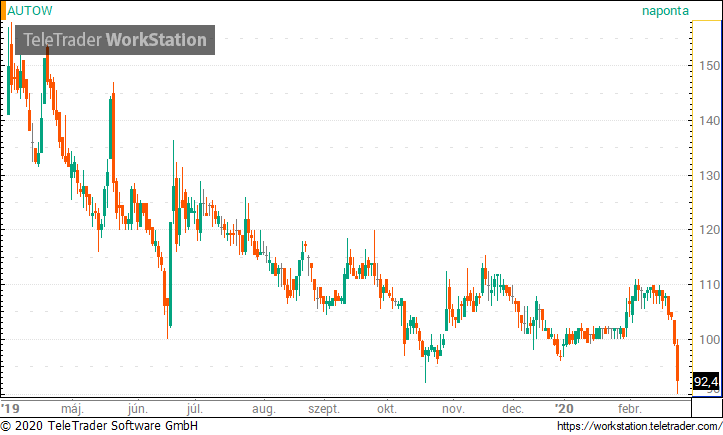Select the máj. month marker
Screen dimensions: 723x435
(72, 409)
